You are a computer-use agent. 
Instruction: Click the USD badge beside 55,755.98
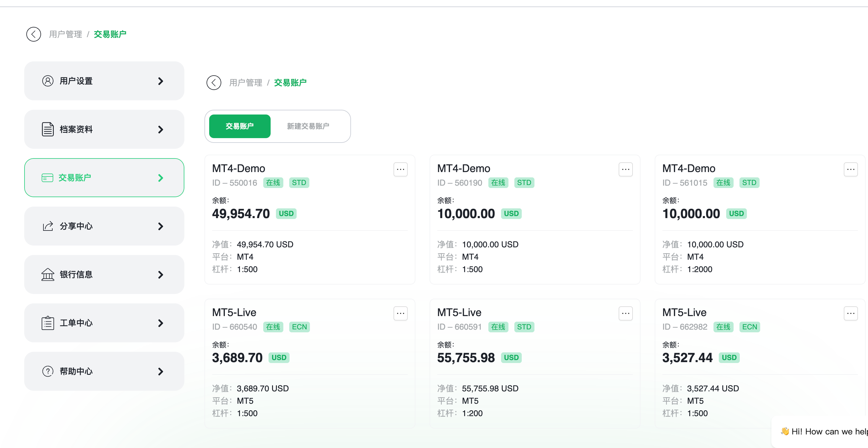pos(511,358)
